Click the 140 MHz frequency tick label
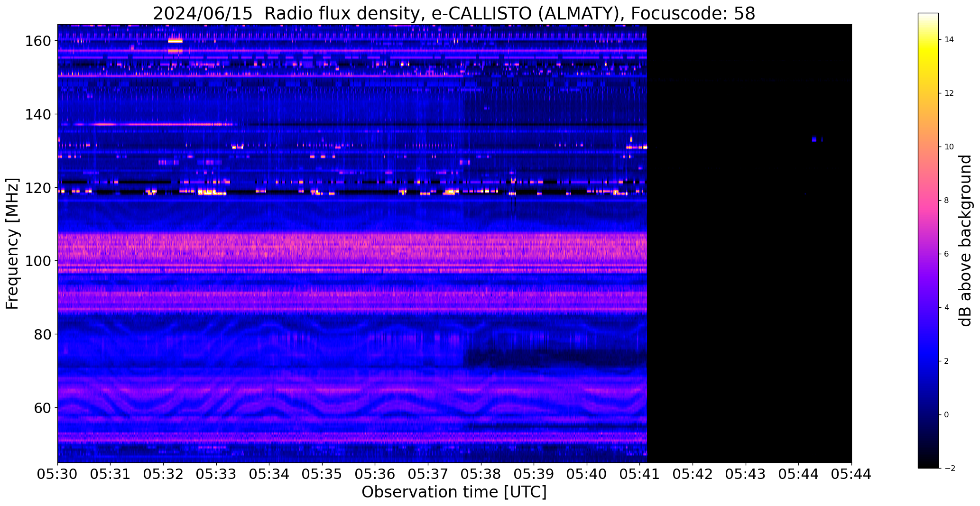 point(37,114)
